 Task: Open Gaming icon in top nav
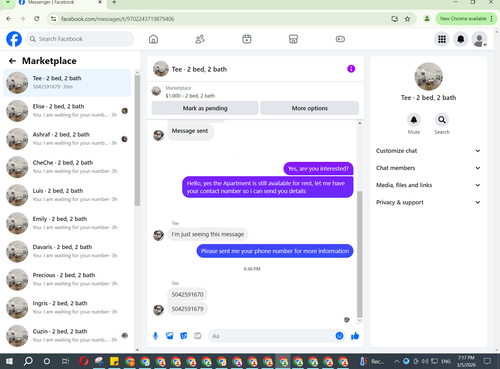(x=340, y=39)
